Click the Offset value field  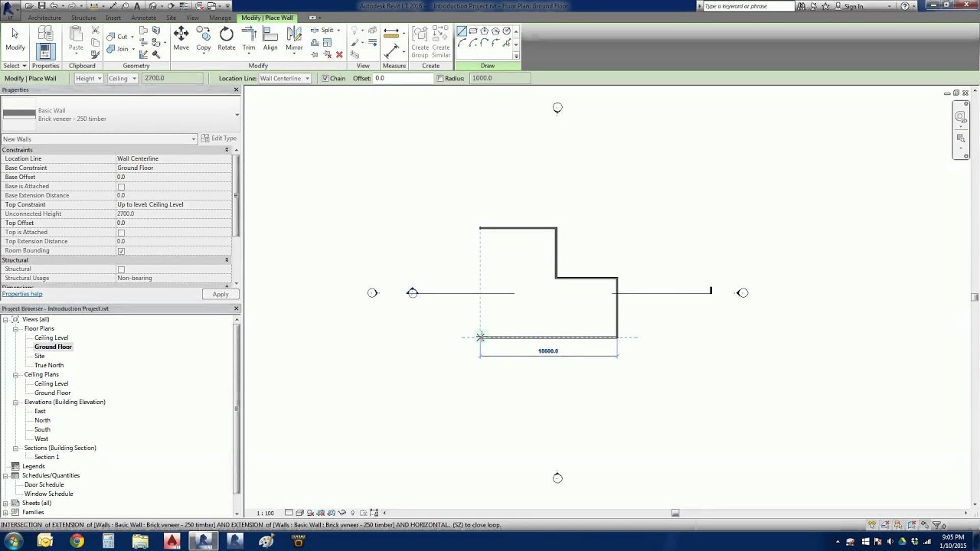point(401,78)
